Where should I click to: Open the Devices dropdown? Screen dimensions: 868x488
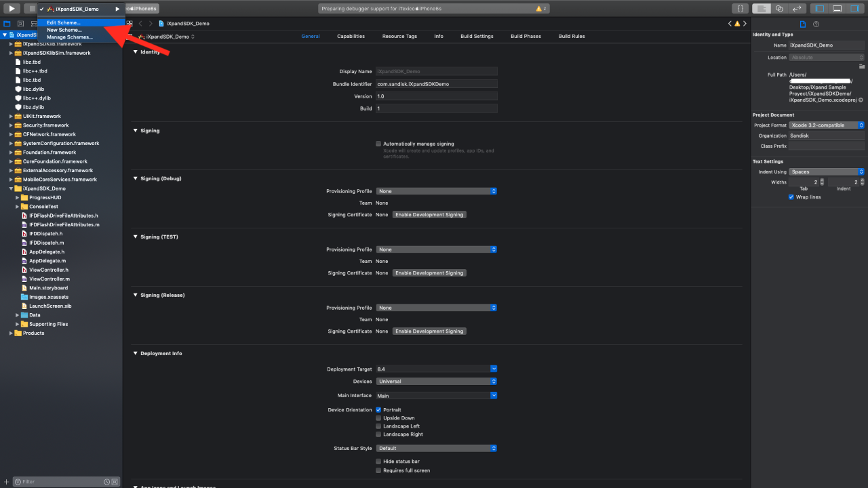pos(437,382)
